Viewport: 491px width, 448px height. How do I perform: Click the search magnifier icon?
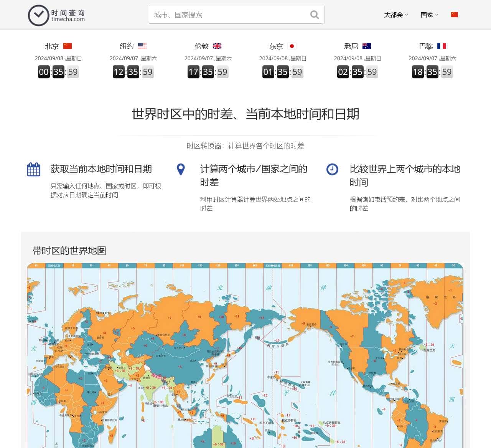[315, 15]
